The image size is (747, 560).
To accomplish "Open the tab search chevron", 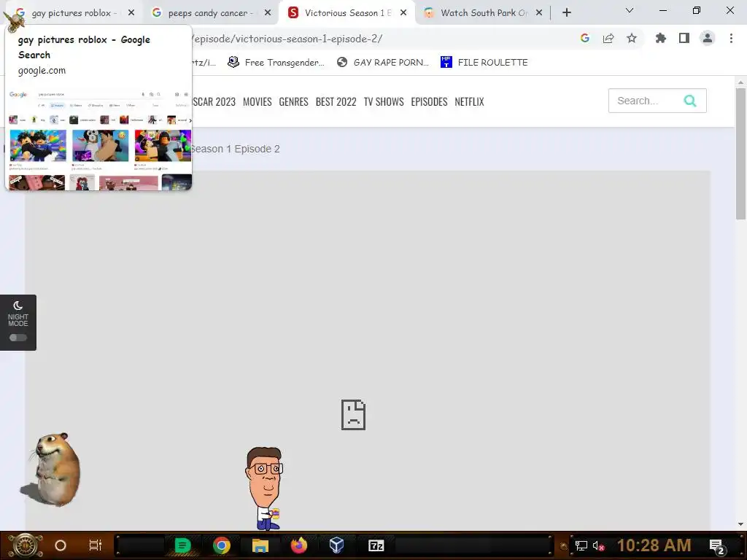I will pyautogui.click(x=630, y=10).
